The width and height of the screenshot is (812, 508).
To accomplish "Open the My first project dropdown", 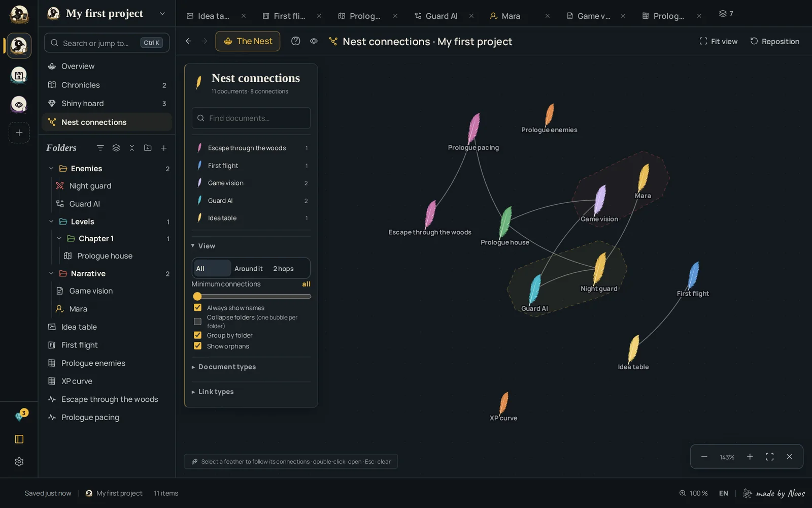I will 162,14.
